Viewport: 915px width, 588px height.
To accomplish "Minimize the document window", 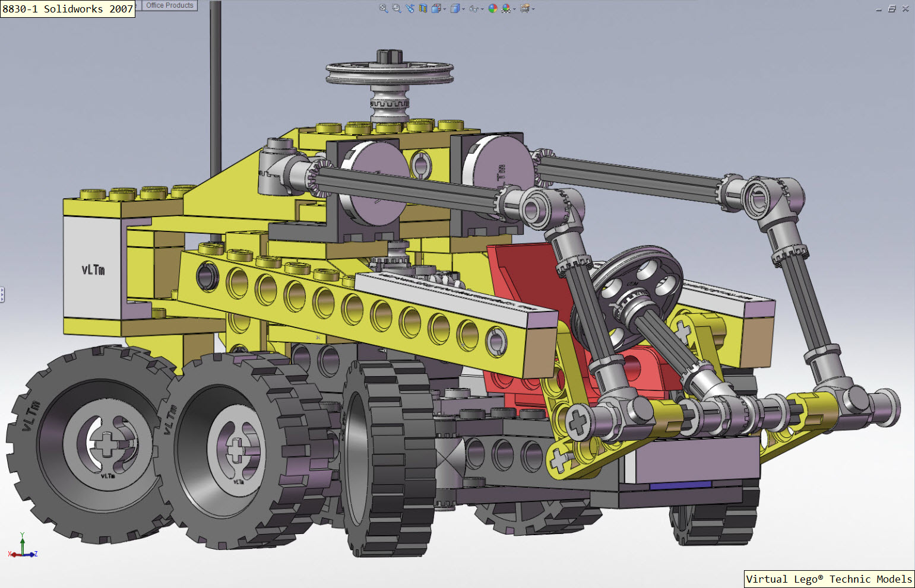I will [879, 9].
